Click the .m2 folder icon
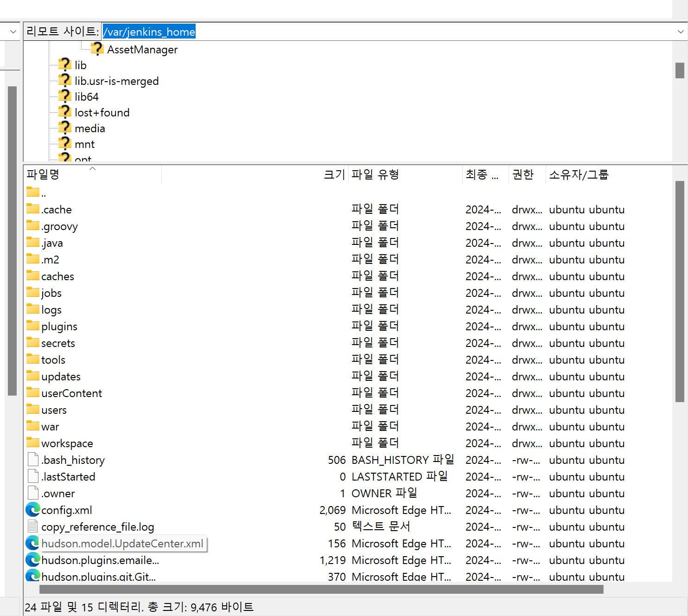The height and width of the screenshot is (616, 688). 33,259
